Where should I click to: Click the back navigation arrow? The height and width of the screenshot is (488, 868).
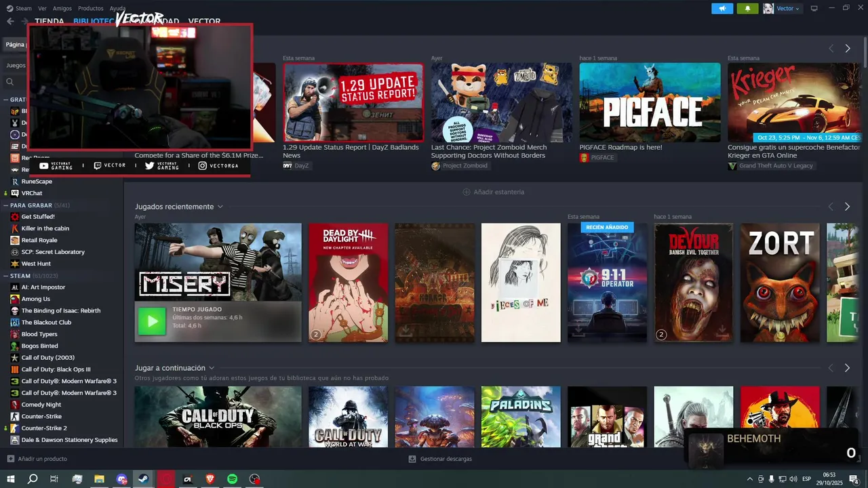coord(10,21)
